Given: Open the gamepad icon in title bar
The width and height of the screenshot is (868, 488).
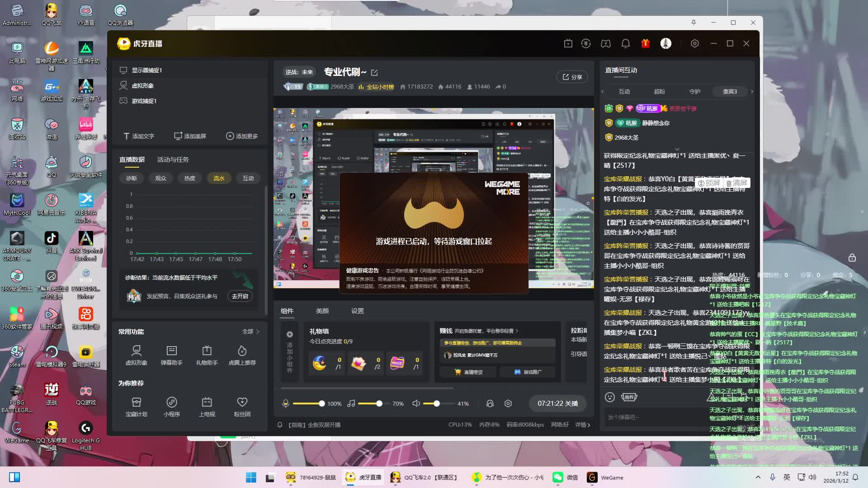Looking at the screenshot, I should point(605,43).
